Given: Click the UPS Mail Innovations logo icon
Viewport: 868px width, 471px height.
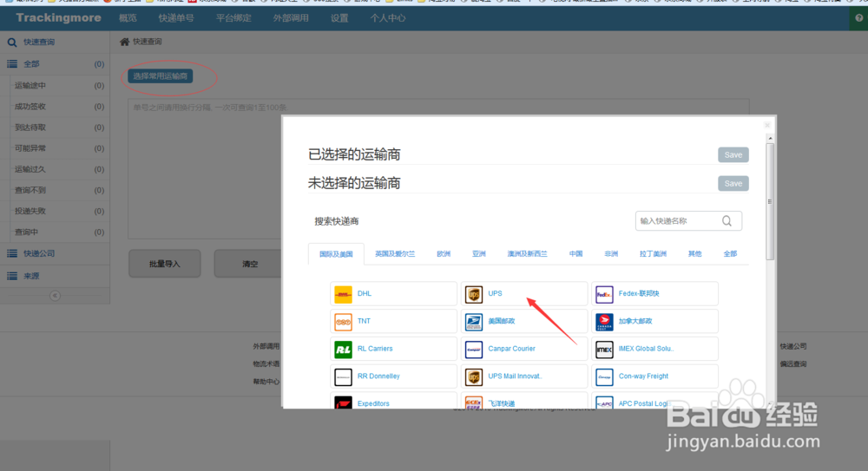Looking at the screenshot, I should tap(474, 377).
